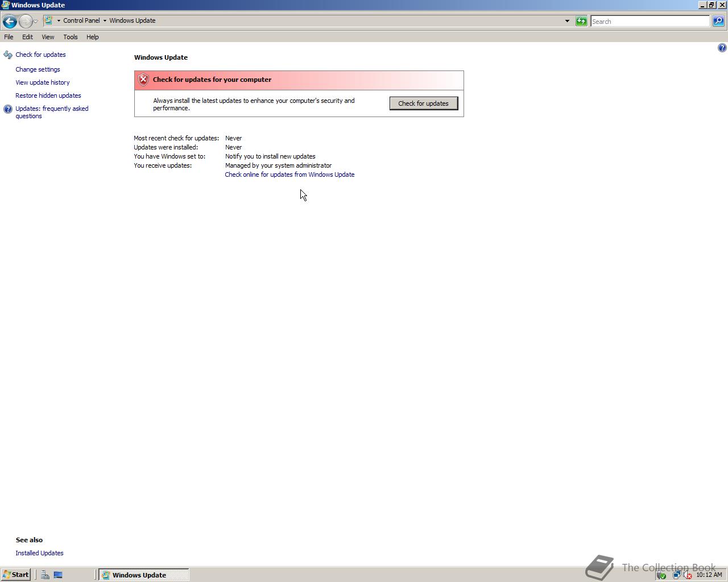Click the Windows Update title bar icon
The image size is (728, 582).
tap(5, 5)
